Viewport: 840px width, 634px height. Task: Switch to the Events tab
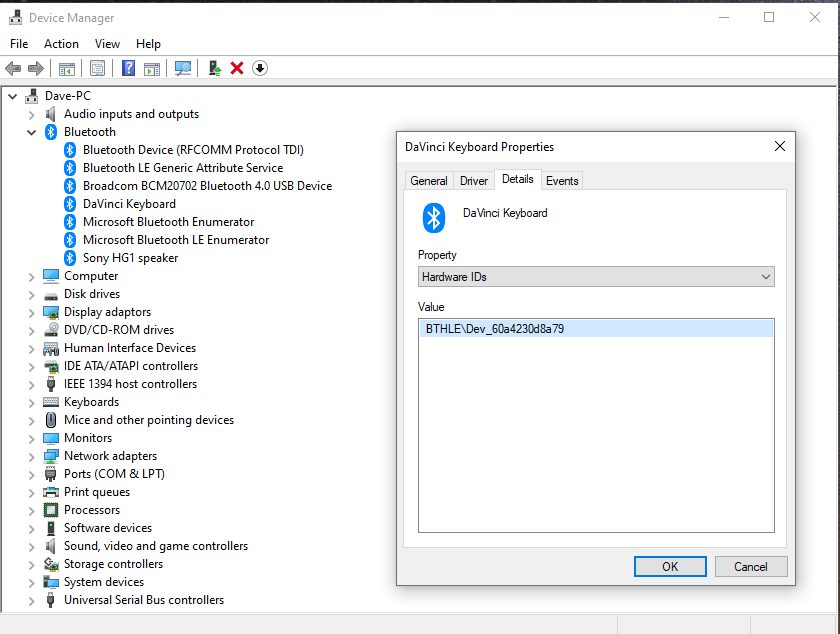pyautogui.click(x=562, y=181)
